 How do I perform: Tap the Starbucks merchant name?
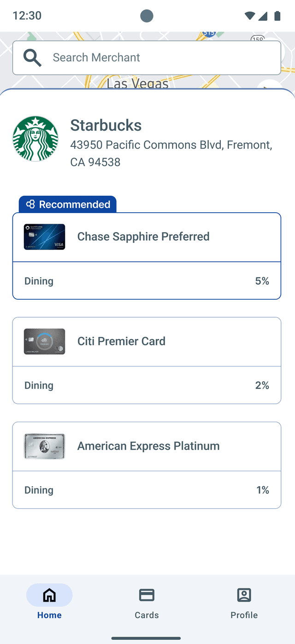click(x=106, y=125)
